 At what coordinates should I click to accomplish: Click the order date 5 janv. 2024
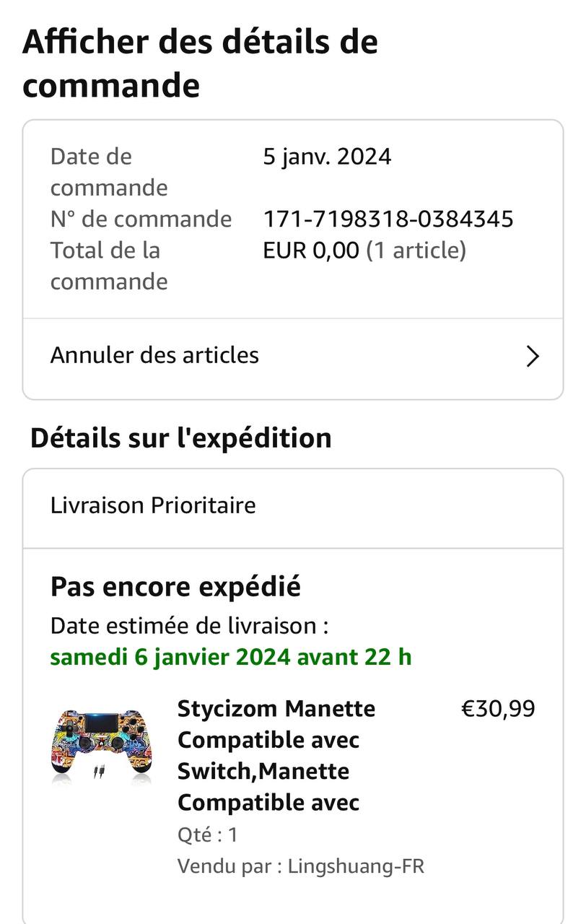coord(327,157)
